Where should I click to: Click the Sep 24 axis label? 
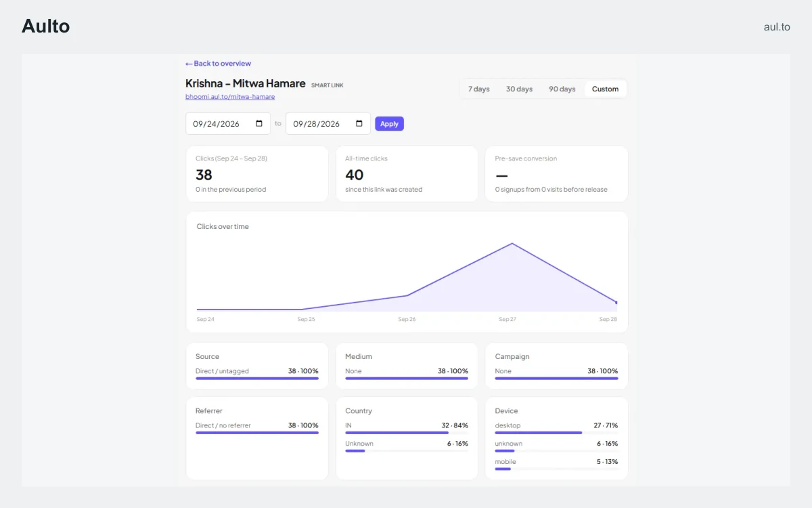(206, 319)
